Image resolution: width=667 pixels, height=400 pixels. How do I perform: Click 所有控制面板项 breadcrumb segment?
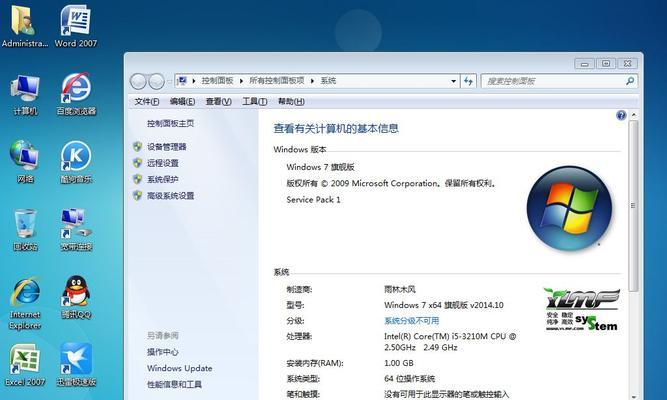[x=277, y=80]
